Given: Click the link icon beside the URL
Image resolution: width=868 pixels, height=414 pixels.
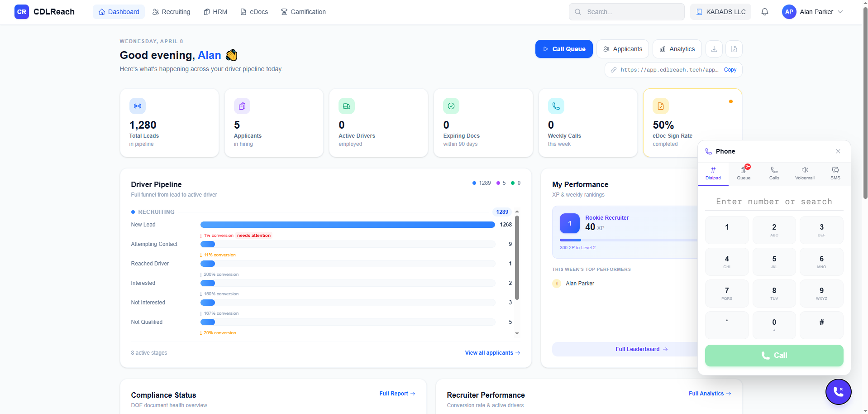Looking at the screenshot, I should [x=614, y=70].
